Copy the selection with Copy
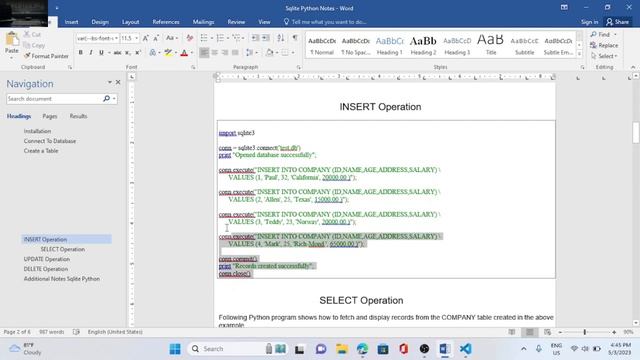The height and width of the screenshot is (360, 640). pos(34,45)
